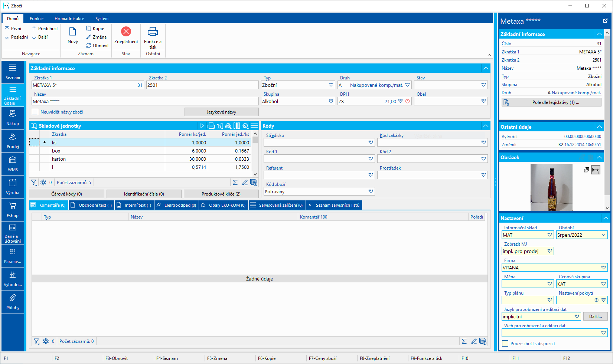Expand the Období Srpen/2022 dropdown
Image resolution: width=613 pixels, height=364 pixels.
click(603, 235)
